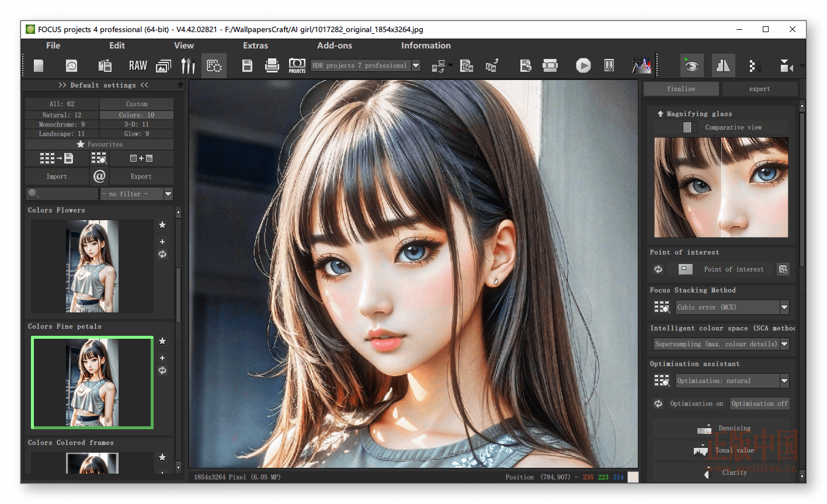Click the Import button

pos(57,176)
